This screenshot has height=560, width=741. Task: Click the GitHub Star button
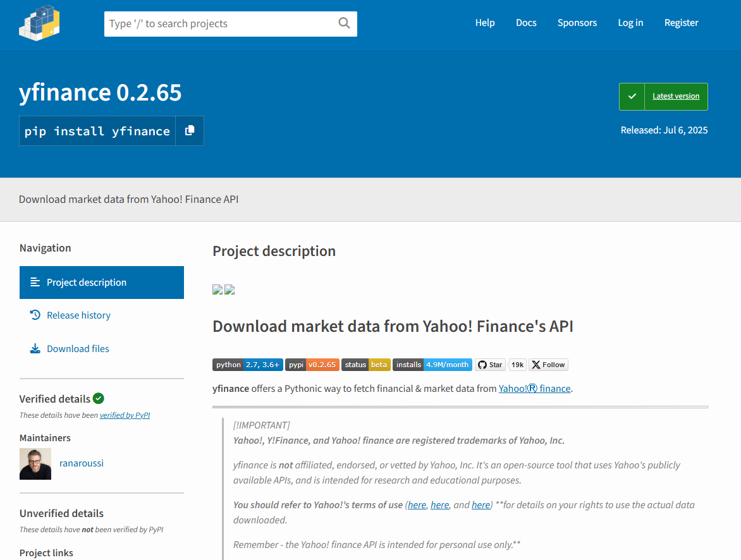point(490,365)
